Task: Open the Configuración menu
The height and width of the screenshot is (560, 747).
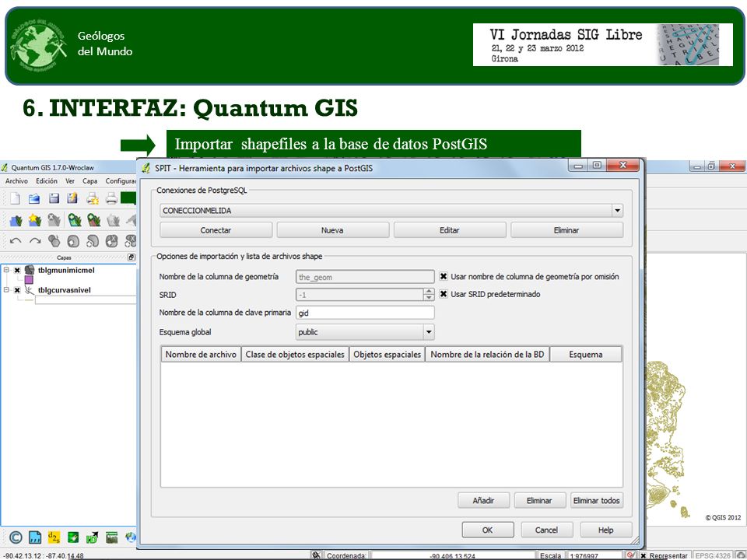Action: pos(121,181)
